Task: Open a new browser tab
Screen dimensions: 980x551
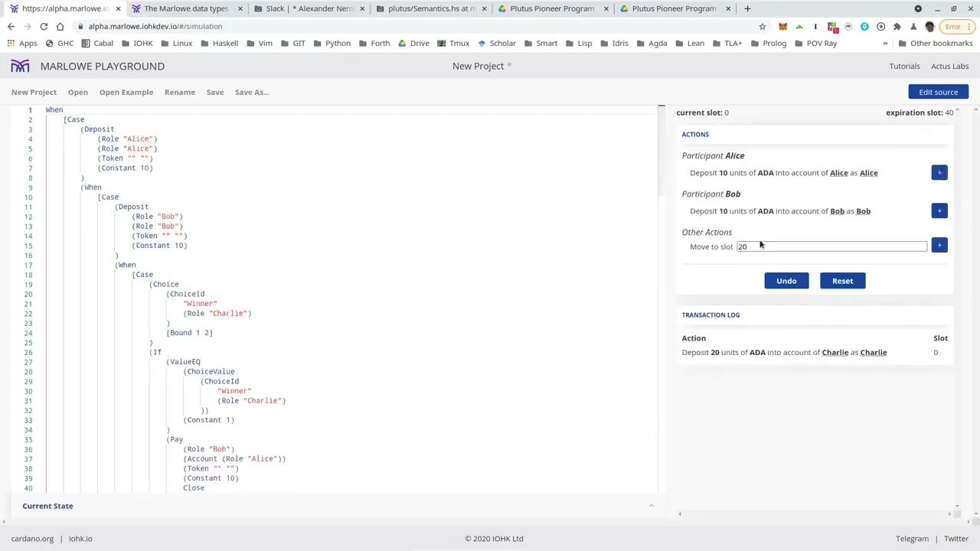Action: coord(747,8)
